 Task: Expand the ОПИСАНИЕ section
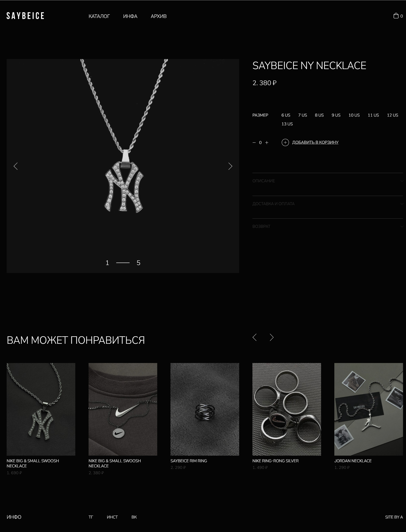click(327, 181)
